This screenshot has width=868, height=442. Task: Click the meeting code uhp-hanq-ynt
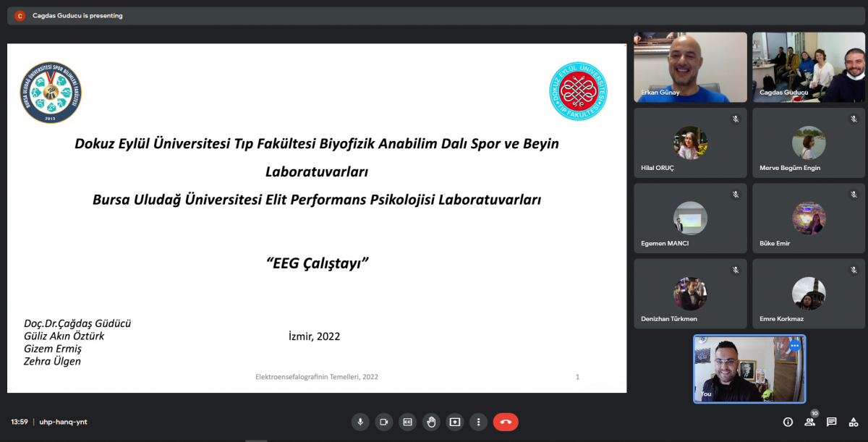pyautogui.click(x=63, y=422)
